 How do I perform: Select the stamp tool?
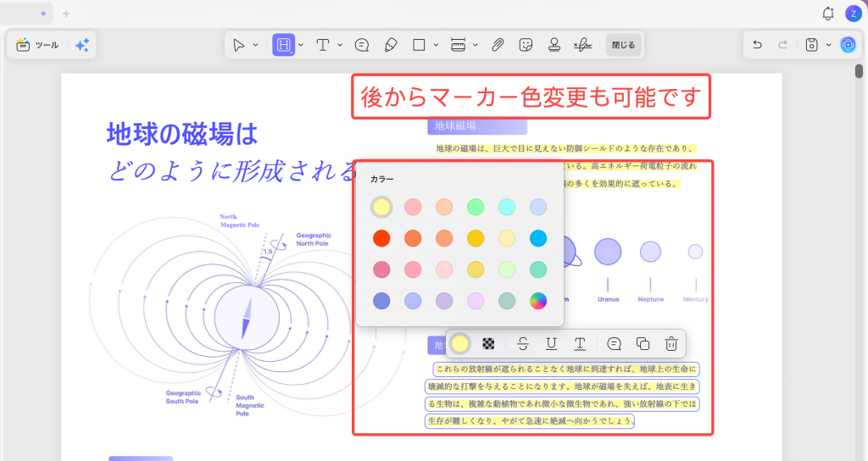point(554,45)
